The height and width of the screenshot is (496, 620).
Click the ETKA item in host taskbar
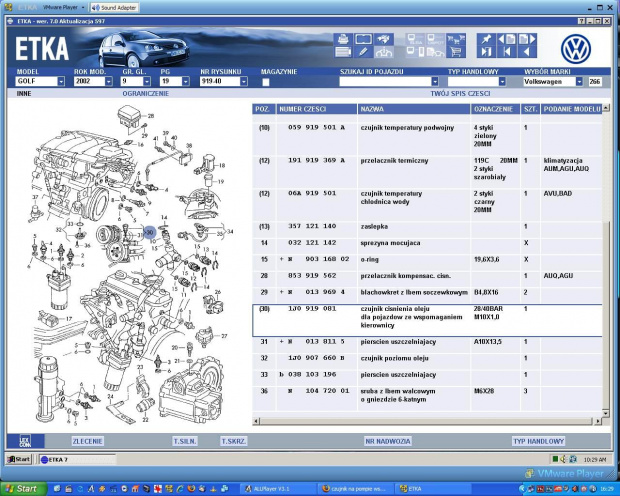coord(433,489)
